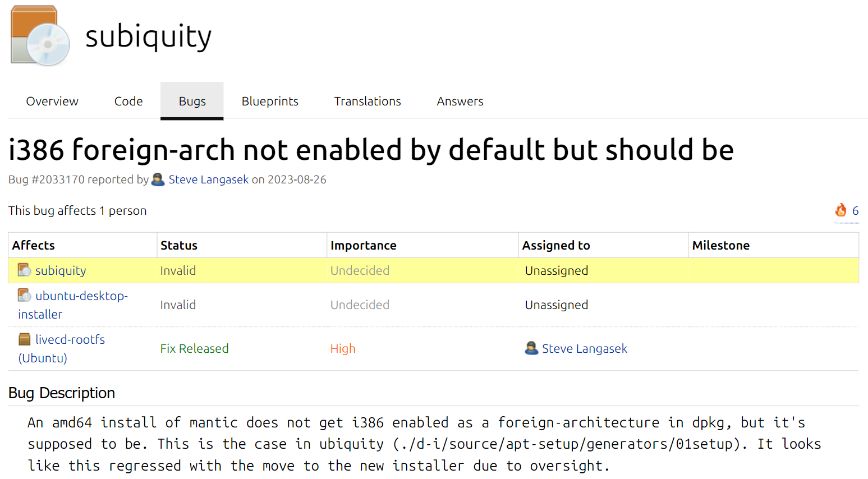Click the assignee avatar beside Steve Langasek
Viewport: 868px width, 479px height.
point(531,348)
